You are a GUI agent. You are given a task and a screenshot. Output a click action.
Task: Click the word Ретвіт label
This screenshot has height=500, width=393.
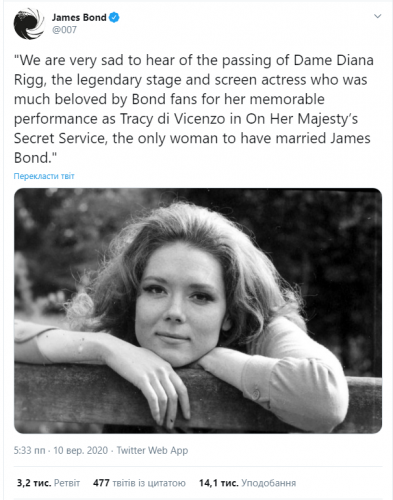[x=67, y=483]
